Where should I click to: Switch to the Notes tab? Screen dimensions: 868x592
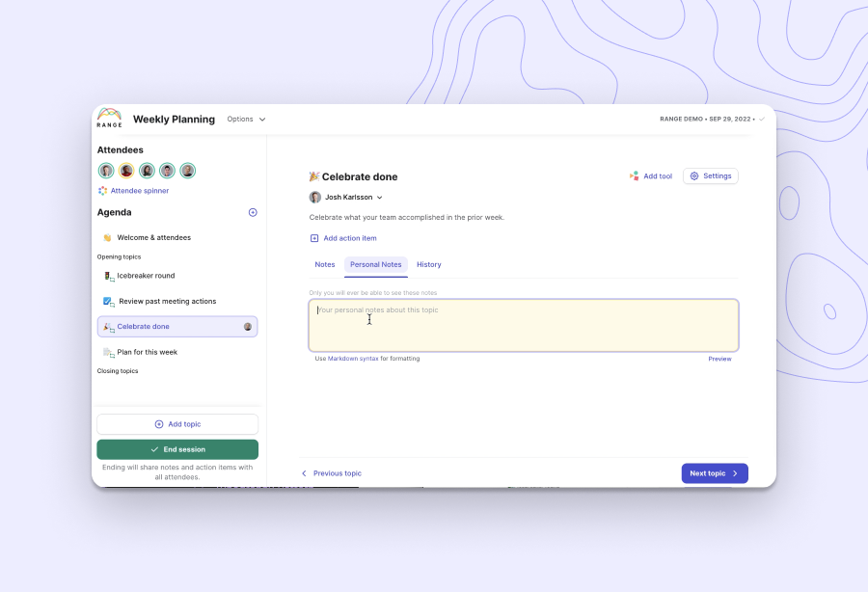[x=325, y=264]
